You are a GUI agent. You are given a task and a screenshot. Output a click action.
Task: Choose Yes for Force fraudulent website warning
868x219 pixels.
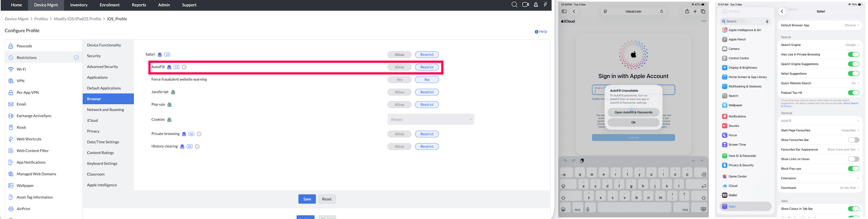point(399,80)
